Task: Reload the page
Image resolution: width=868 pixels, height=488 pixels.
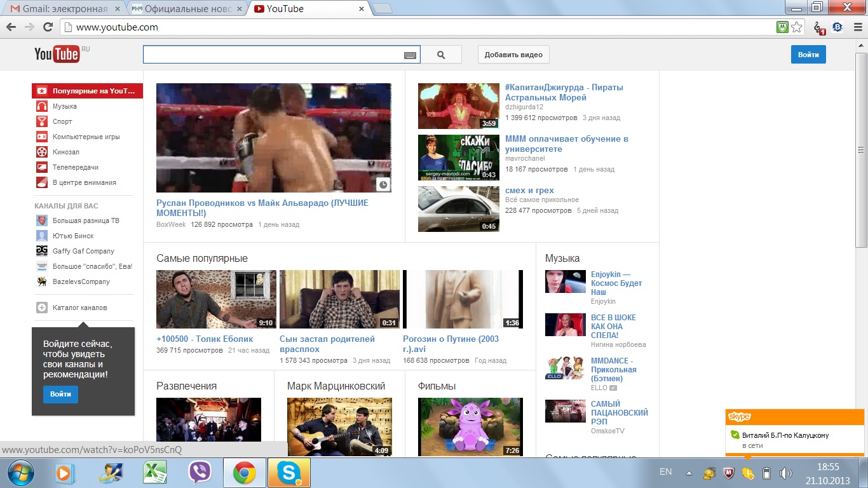Action: coord(48,27)
